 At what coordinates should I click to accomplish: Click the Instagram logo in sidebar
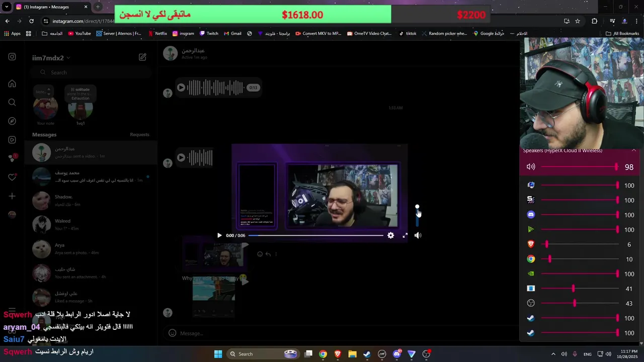pyautogui.click(x=12, y=57)
